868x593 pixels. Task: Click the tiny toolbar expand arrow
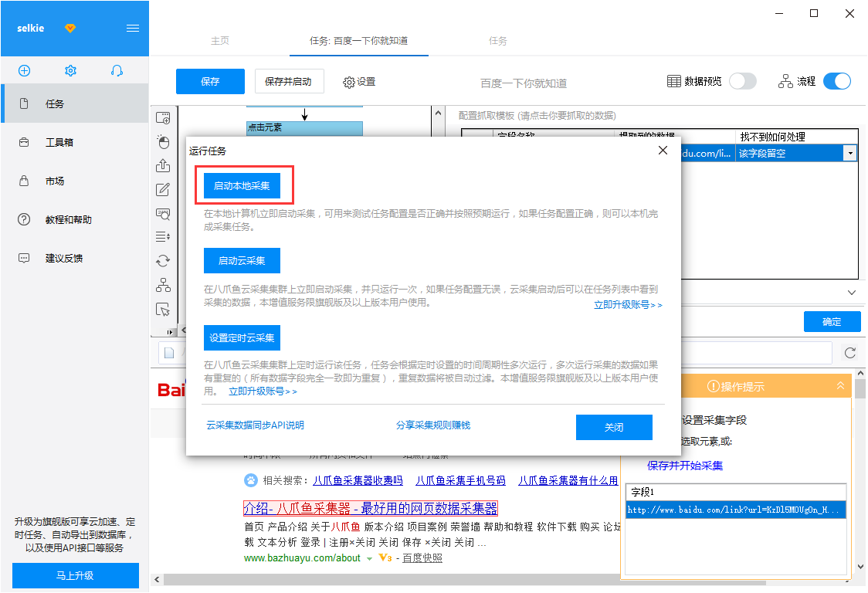pos(169,332)
